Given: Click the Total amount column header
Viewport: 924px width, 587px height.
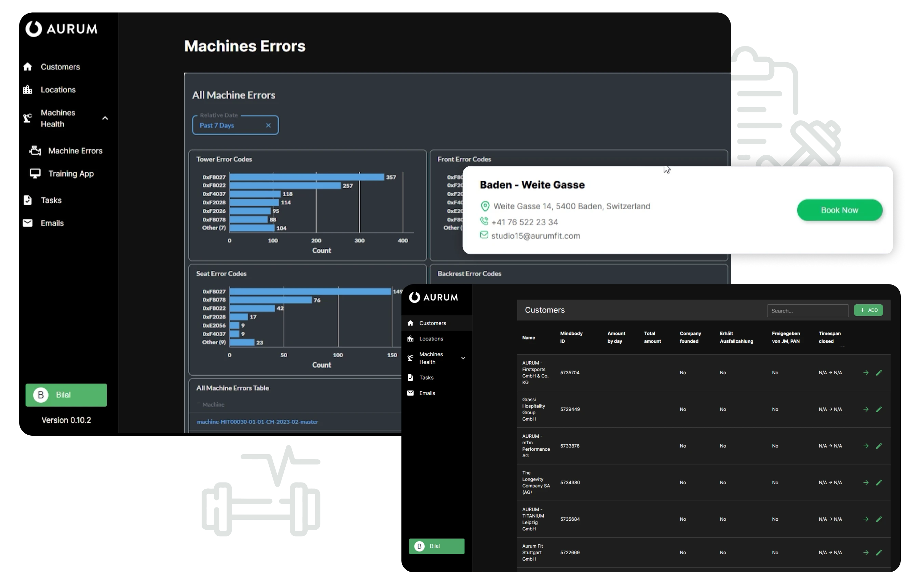Looking at the screenshot, I should (x=652, y=337).
